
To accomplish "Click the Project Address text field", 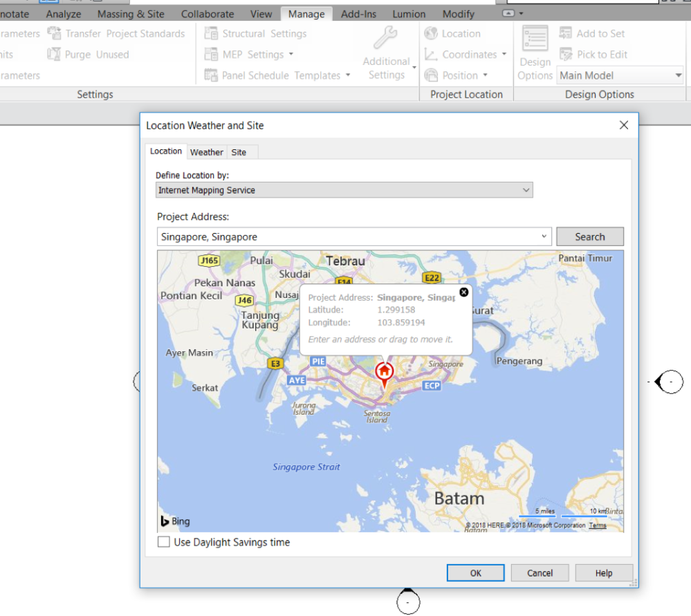I will [x=346, y=236].
